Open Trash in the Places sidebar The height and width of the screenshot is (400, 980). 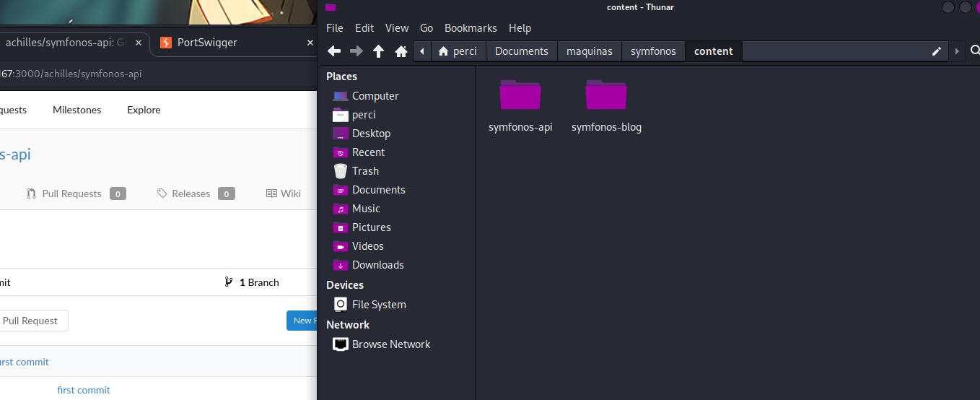click(x=365, y=171)
